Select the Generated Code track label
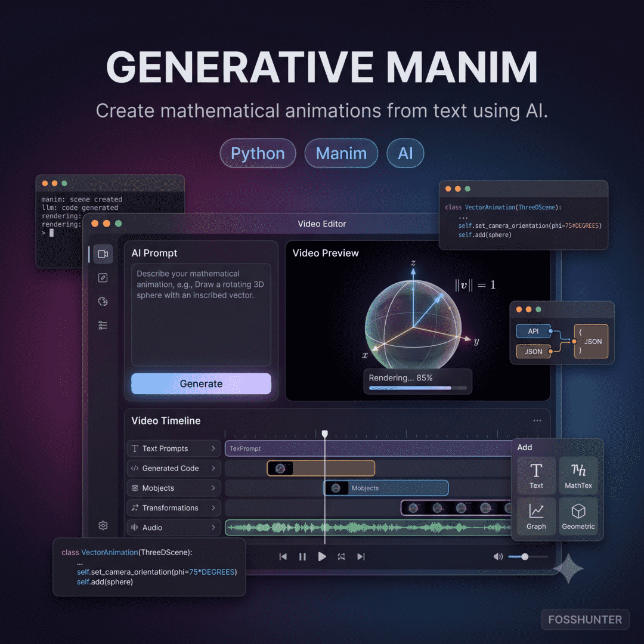Screen dimensions: 644x644 click(171, 468)
